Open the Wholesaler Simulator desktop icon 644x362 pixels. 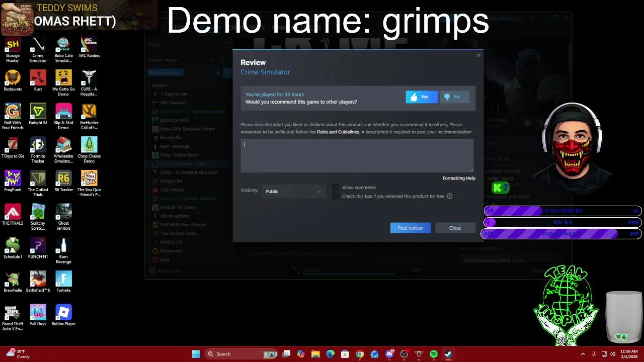pos(63,151)
